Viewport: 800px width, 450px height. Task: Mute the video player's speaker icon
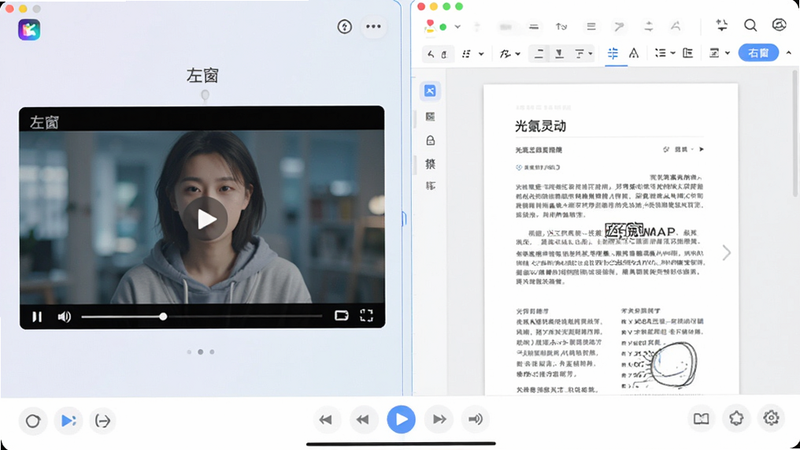coord(64,317)
